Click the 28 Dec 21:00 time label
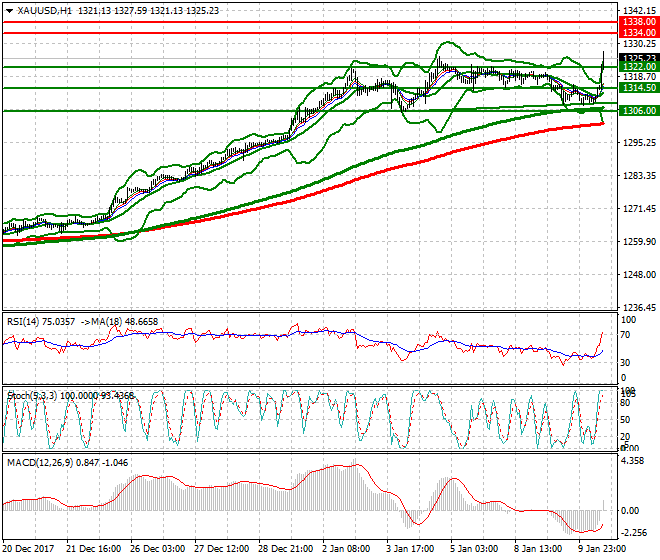Image resolution: width=660 pixels, height=560 pixels. 285,549
